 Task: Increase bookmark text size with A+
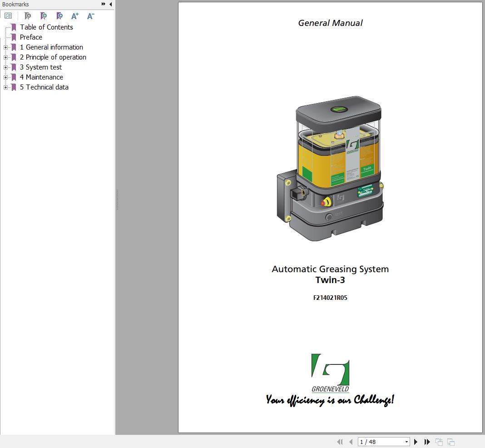click(75, 16)
